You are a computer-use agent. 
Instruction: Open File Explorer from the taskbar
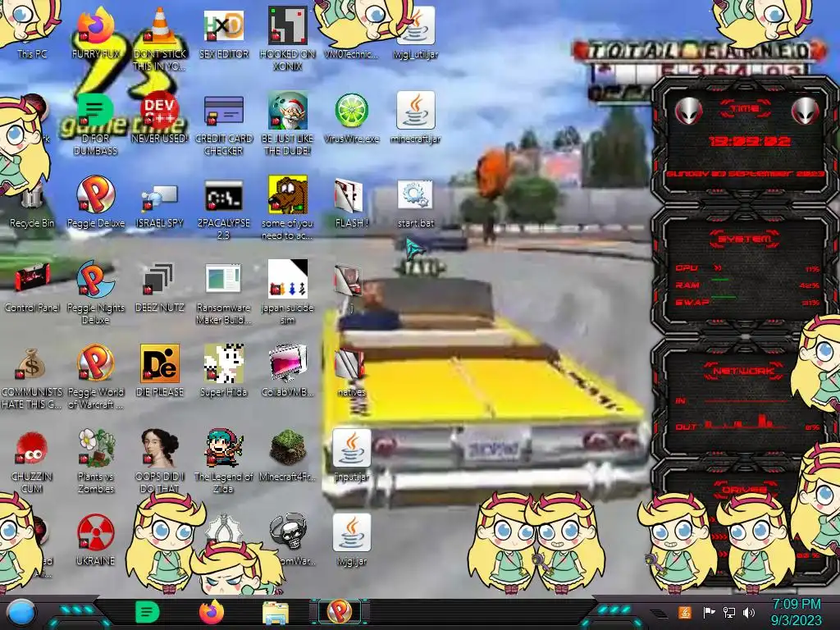click(276, 614)
